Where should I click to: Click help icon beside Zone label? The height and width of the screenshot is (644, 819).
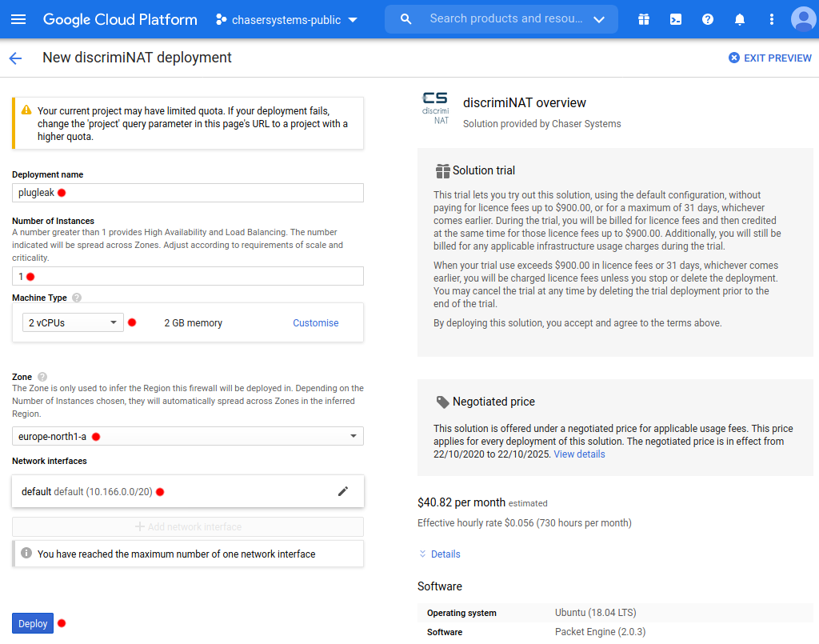[42, 377]
